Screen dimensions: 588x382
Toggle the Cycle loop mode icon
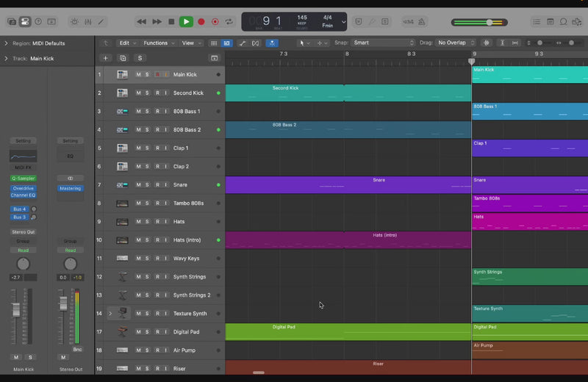pos(229,22)
